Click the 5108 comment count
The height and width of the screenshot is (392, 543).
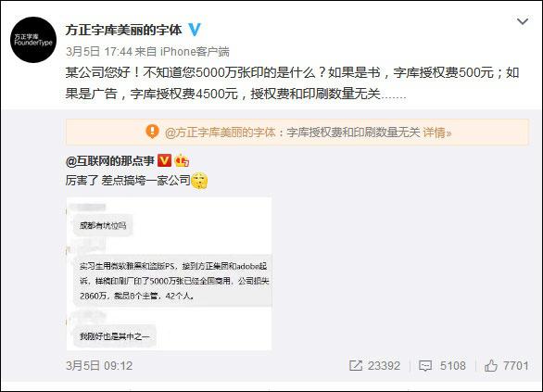(x=452, y=366)
